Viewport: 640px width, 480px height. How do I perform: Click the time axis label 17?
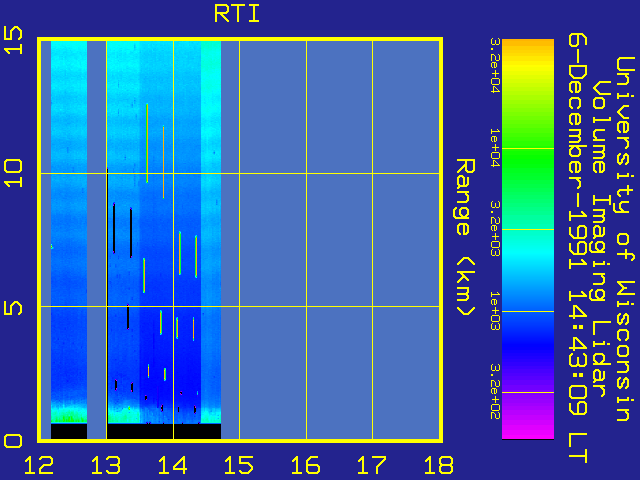[372, 465]
